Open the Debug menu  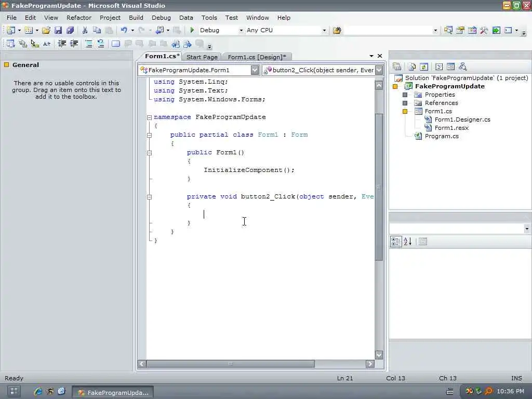[161, 18]
